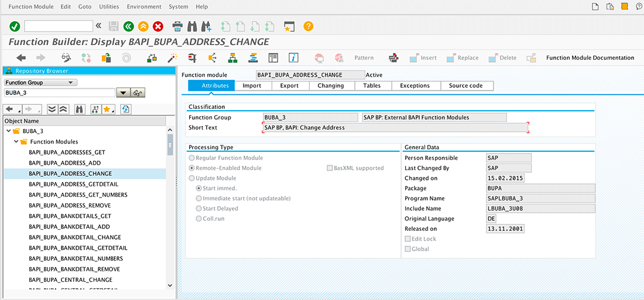This screenshot has height=300, width=644.
Task: Click the Print icon in toolbar
Action: 177,26
